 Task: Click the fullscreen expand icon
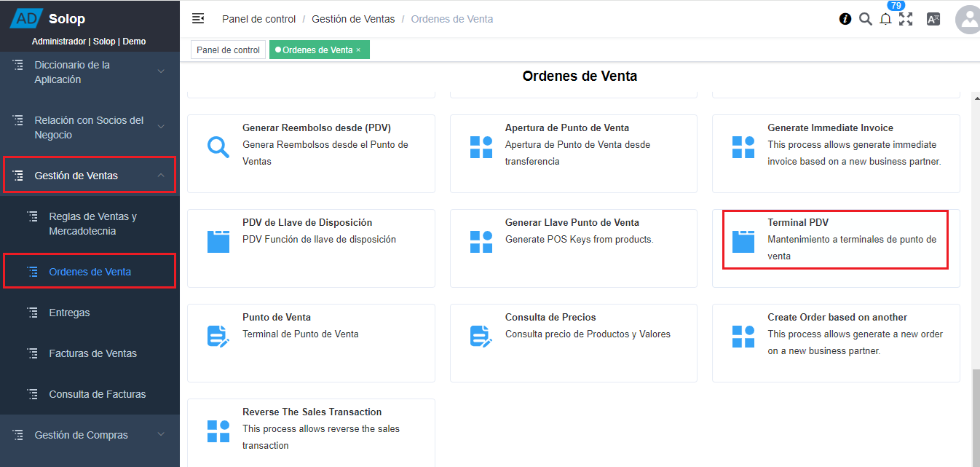[x=906, y=19]
